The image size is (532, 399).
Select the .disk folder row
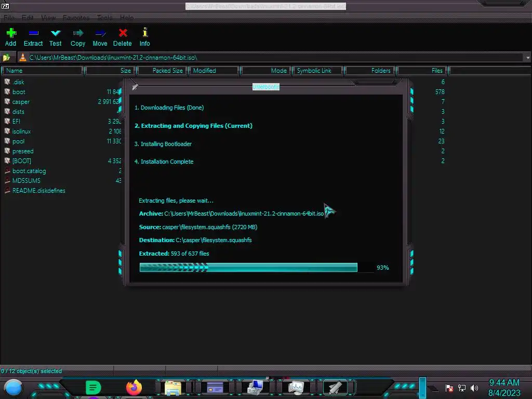(x=14, y=82)
